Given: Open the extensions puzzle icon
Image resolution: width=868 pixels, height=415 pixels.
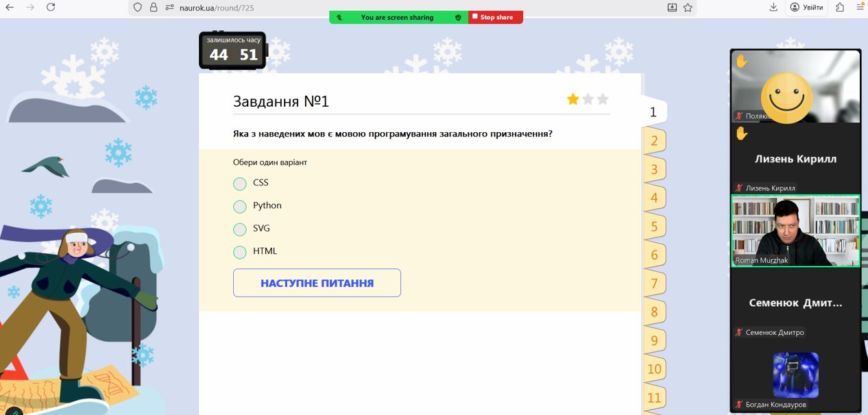Looking at the screenshot, I should tap(840, 8).
